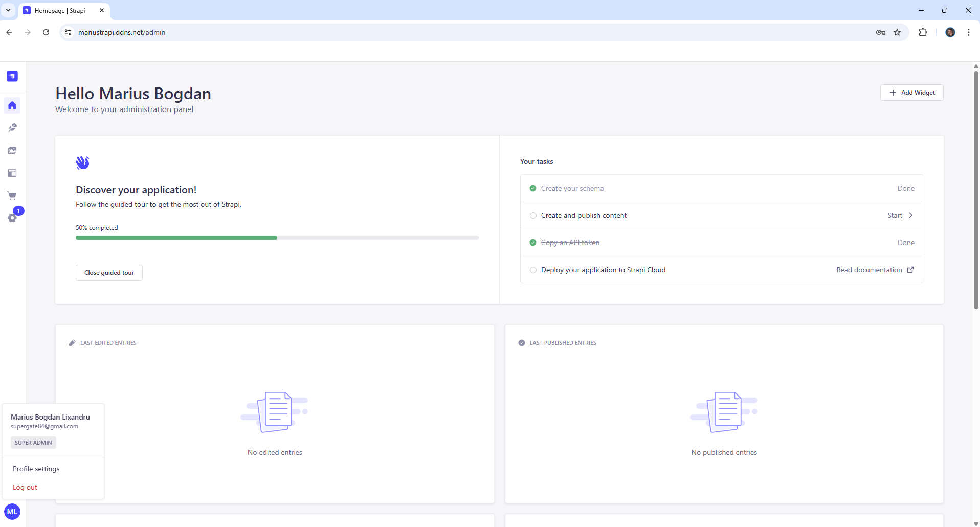Click the 50% completed progress bar
The height and width of the screenshot is (527, 980).
(x=277, y=237)
